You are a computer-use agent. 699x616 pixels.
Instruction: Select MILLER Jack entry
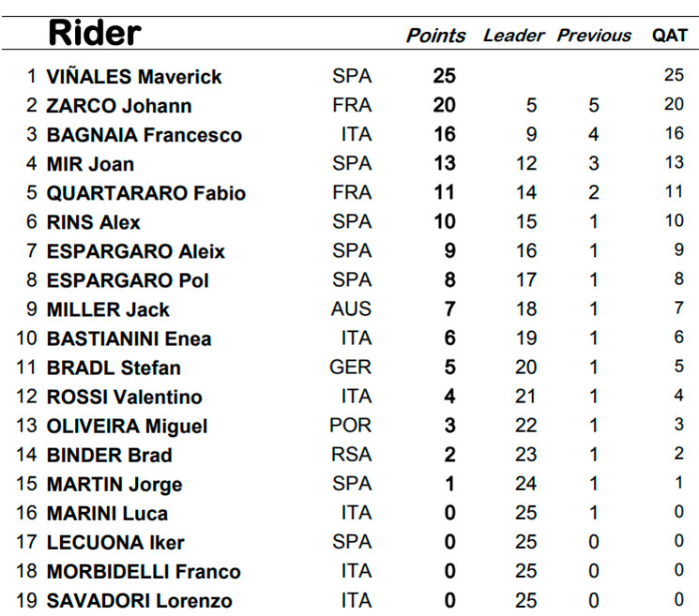[108, 310]
